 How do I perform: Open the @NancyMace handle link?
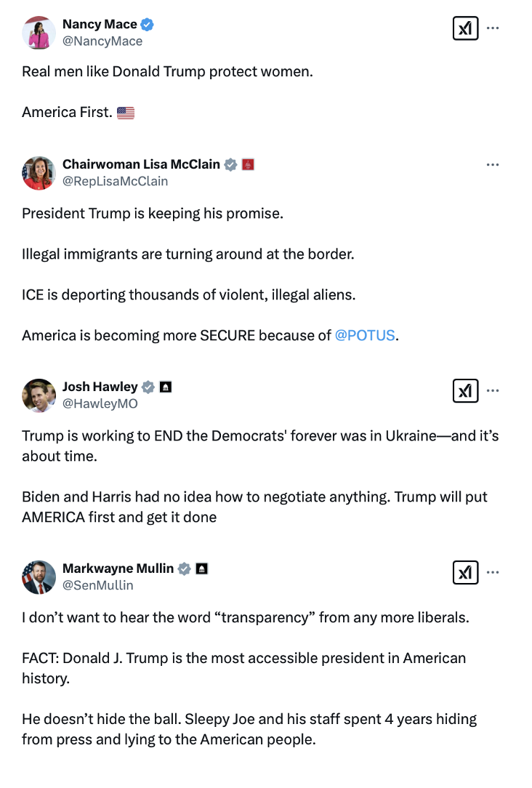click(102, 41)
